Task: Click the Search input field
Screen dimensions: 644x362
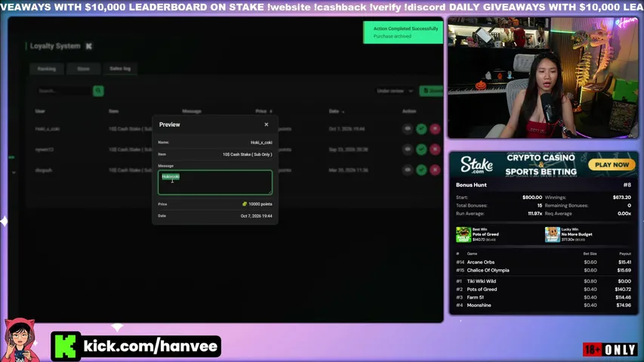Action: (63, 90)
